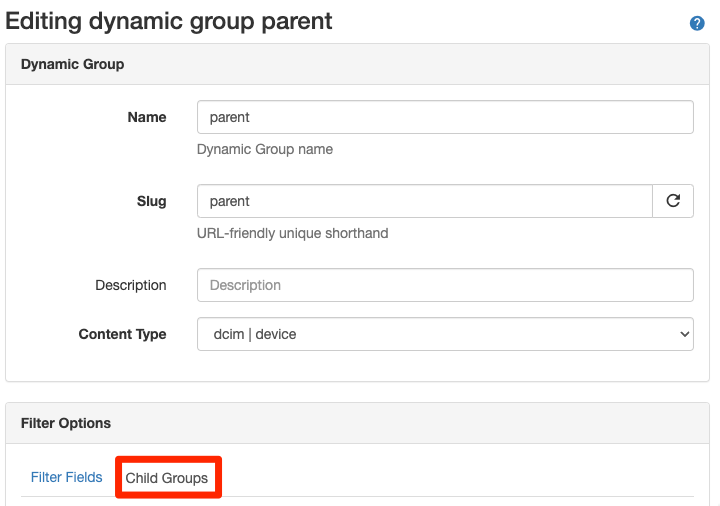Open the Content Type dropdown
720x506 pixels.
pos(445,334)
